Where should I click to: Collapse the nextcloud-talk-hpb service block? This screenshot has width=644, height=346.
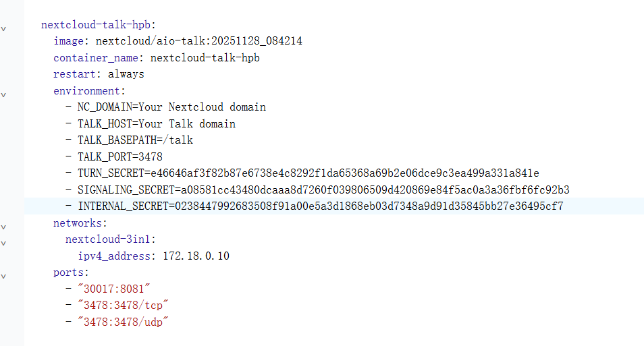click(x=3, y=30)
